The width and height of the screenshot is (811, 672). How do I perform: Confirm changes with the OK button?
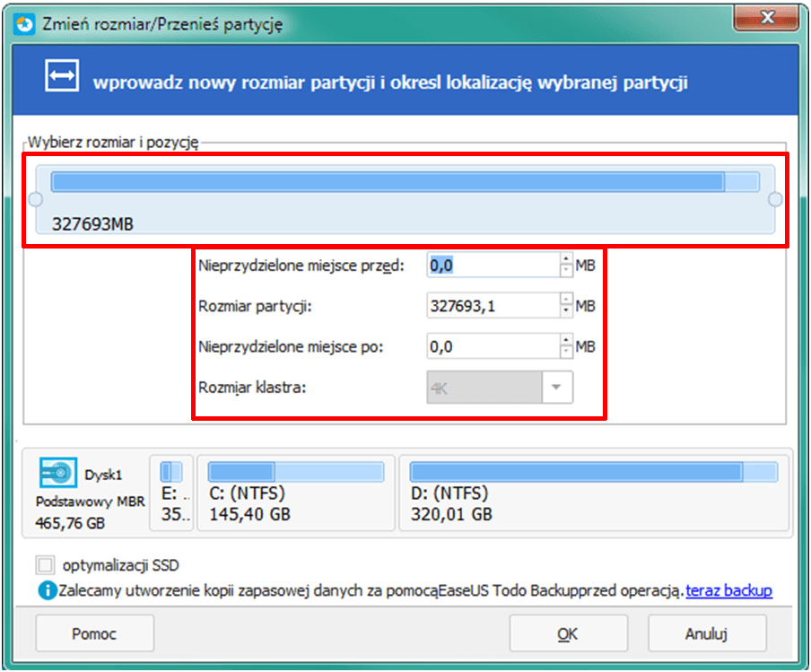coord(567,633)
